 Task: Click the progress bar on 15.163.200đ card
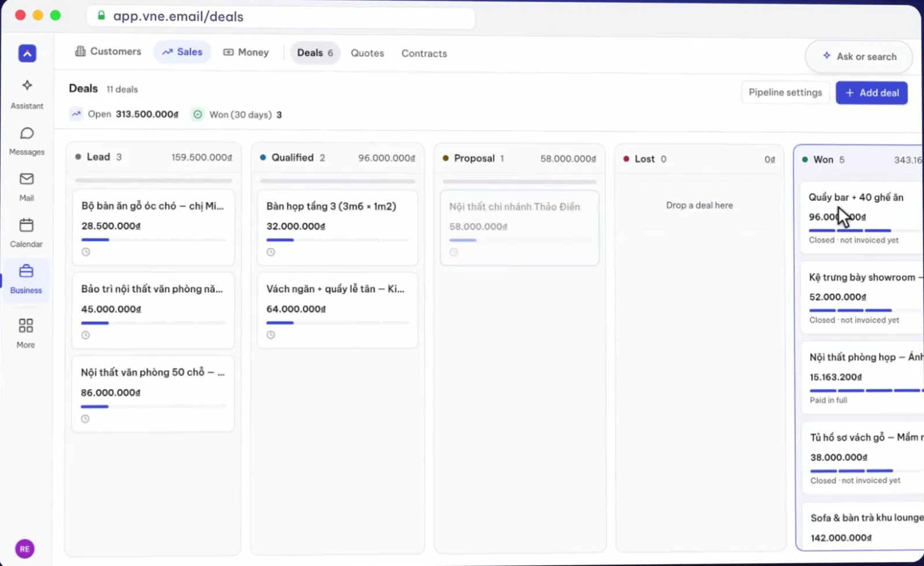(x=866, y=391)
